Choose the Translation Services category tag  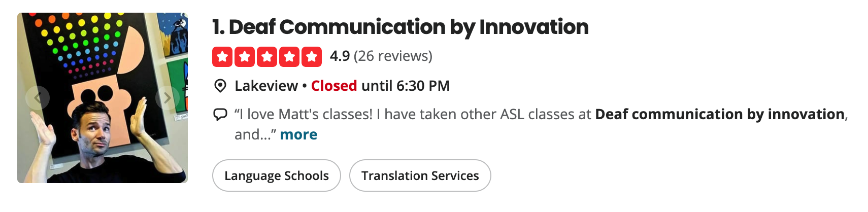pos(420,175)
